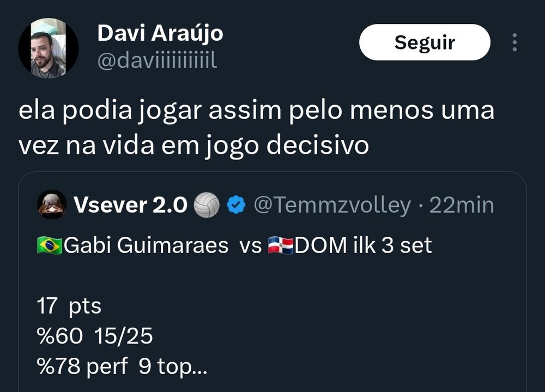The height and width of the screenshot is (392, 545).
Task: Open quoted tweet via Gabi Guimaraes text
Action: [146, 246]
